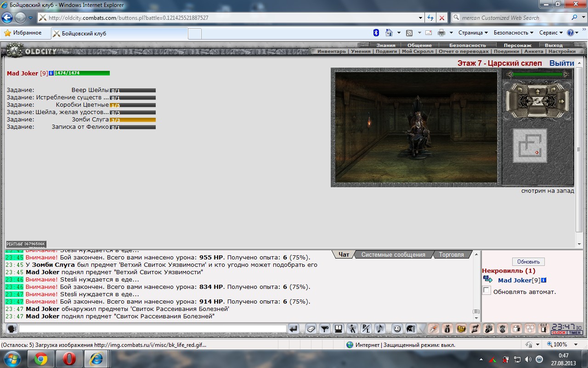Screen dimensions: 588x368
Task: Click the Зомби Слуга 3/3 progress bar
Action: coord(132,120)
